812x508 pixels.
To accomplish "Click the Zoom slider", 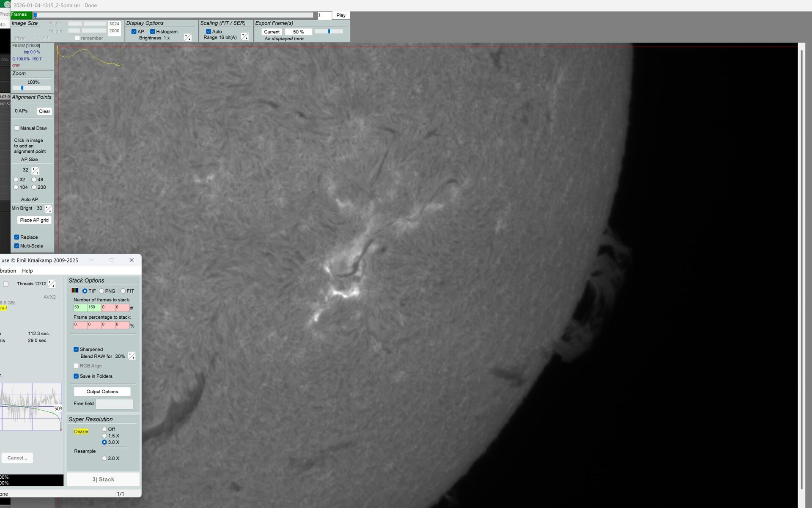I will coord(31,88).
